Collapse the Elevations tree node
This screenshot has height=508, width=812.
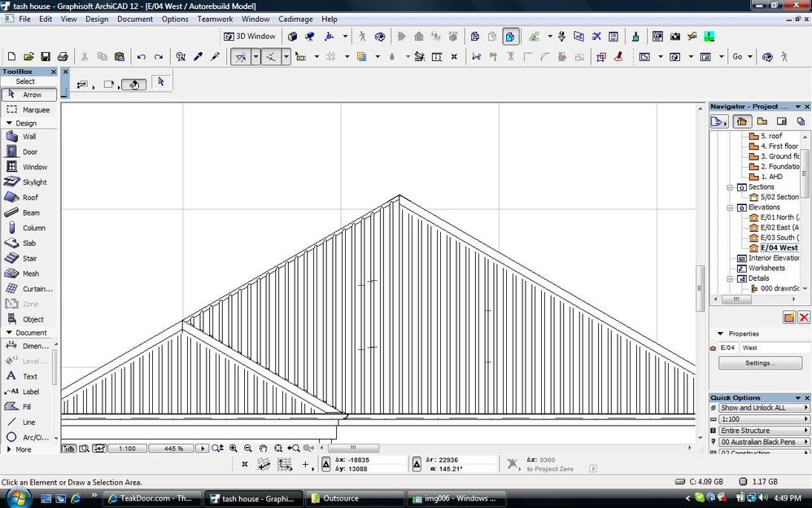[x=731, y=208]
